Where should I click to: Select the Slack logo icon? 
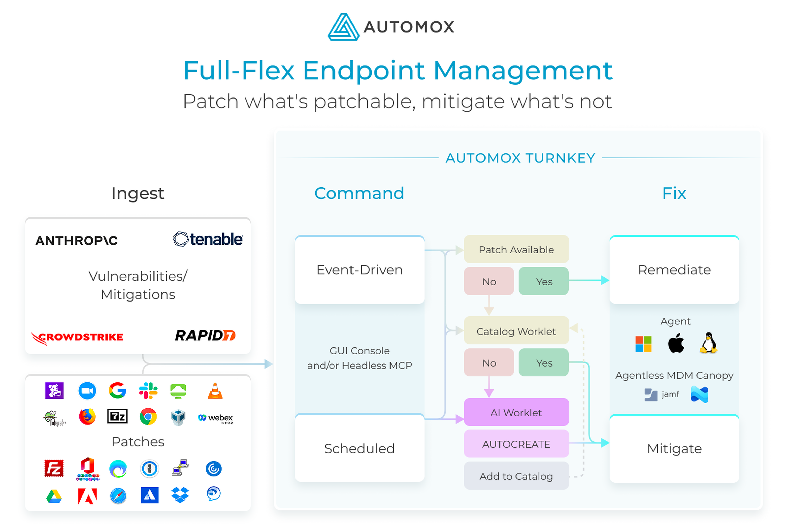click(x=148, y=391)
